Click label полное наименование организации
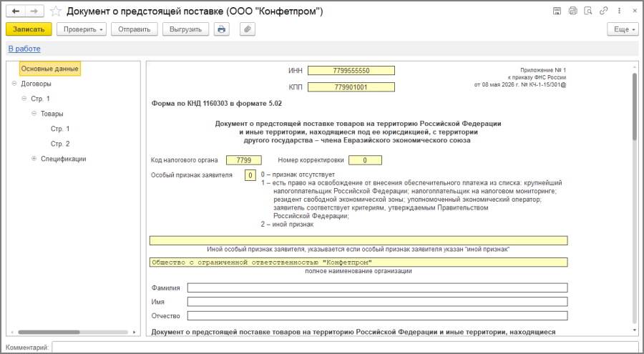Image resolution: width=644 pixels, height=354 pixels. pos(358,271)
